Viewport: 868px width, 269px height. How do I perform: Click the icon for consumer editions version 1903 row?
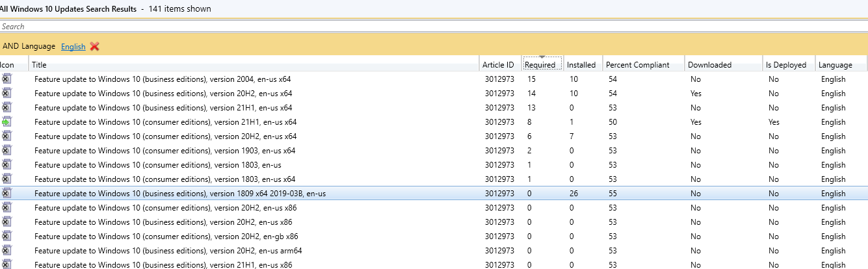click(x=7, y=151)
